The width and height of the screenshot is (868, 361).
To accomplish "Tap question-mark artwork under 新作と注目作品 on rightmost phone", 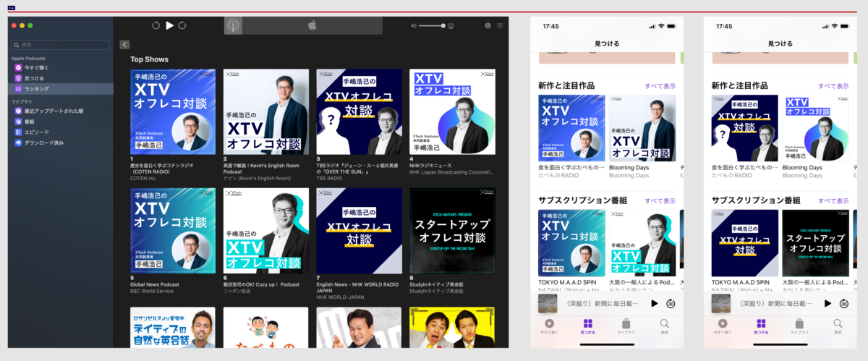I will tap(744, 128).
